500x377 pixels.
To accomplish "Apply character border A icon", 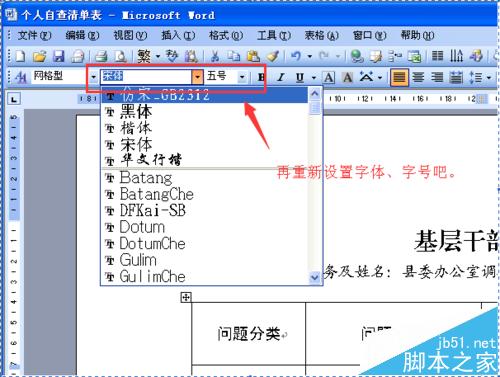I will click(329, 77).
